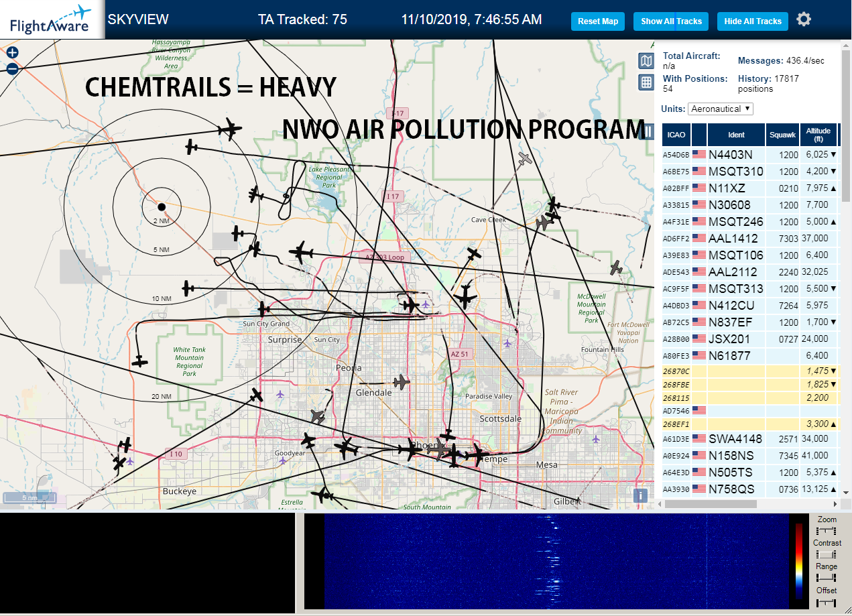Click US flag in AD7546 row
852x616 pixels.
point(699,410)
